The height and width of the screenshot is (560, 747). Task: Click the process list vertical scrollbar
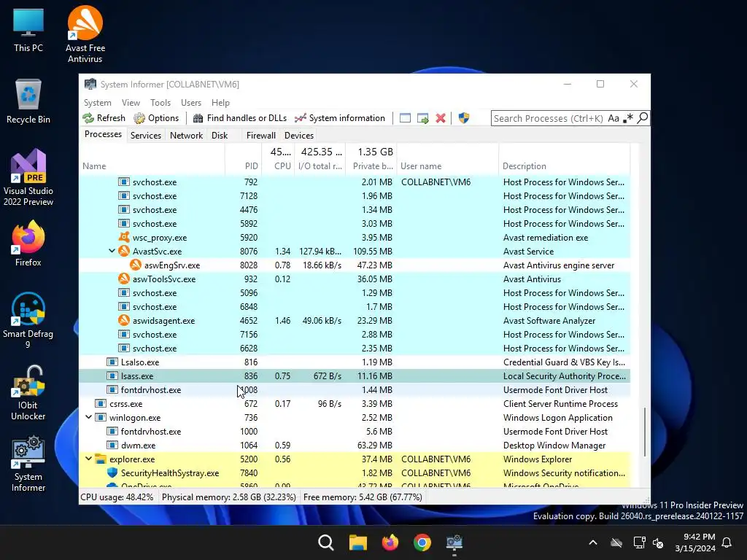pyautogui.click(x=645, y=432)
